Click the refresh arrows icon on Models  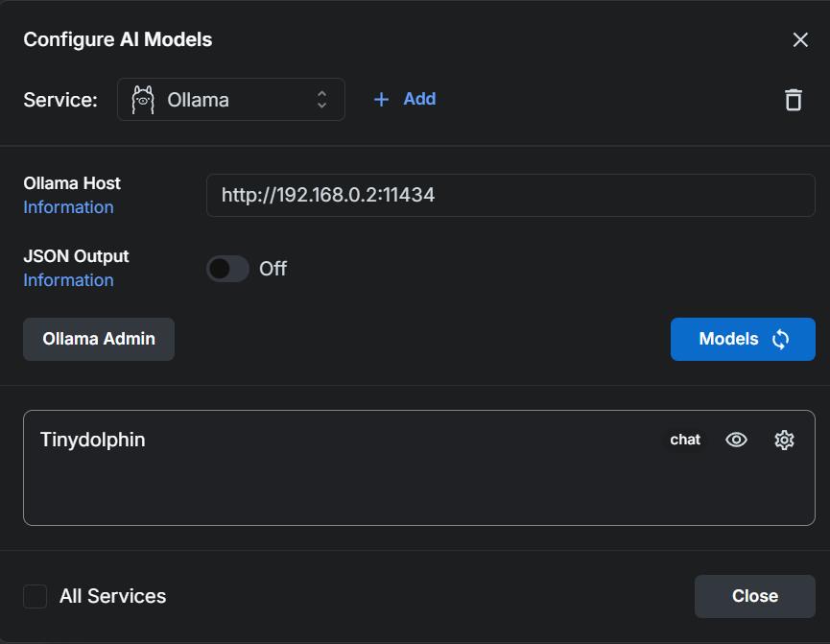click(780, 340)
